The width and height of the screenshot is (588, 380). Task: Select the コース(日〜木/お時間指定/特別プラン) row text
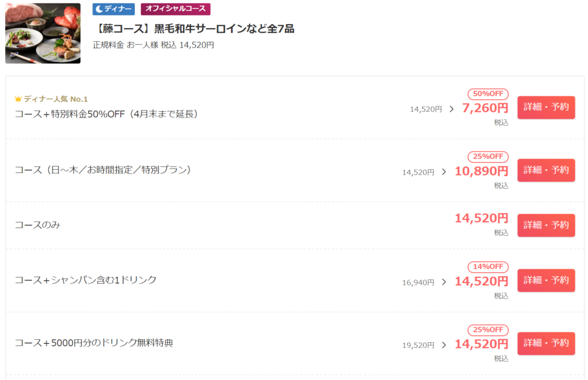(x=103, y=170)
